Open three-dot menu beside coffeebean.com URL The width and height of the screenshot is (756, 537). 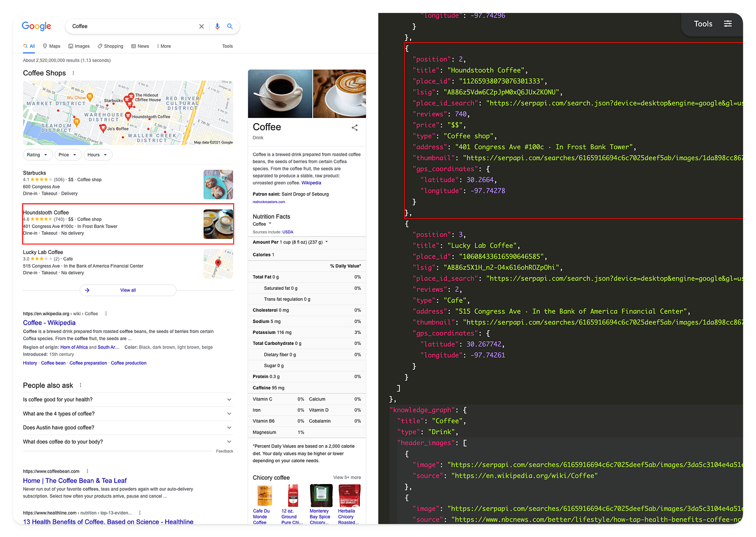pyautogui.click(x=87, y=472)
